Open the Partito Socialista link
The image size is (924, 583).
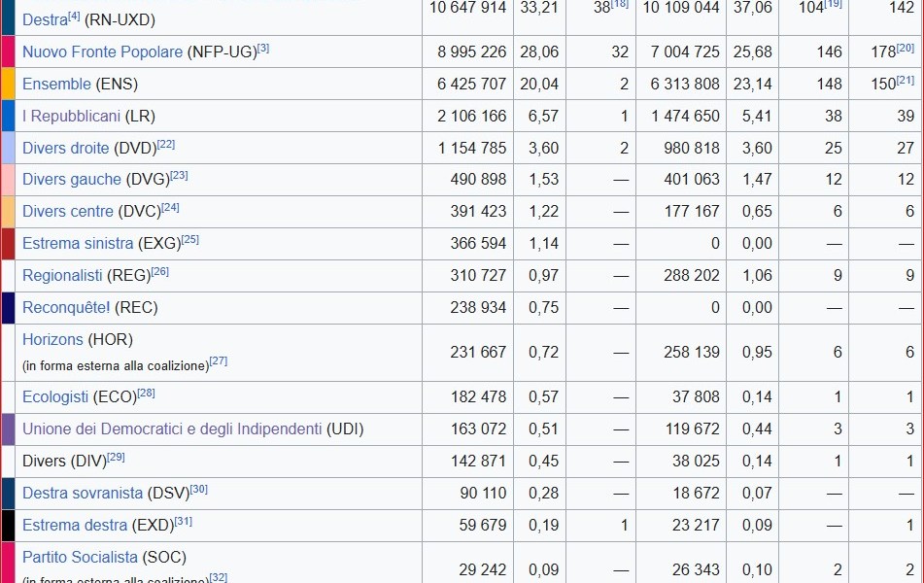80,558
